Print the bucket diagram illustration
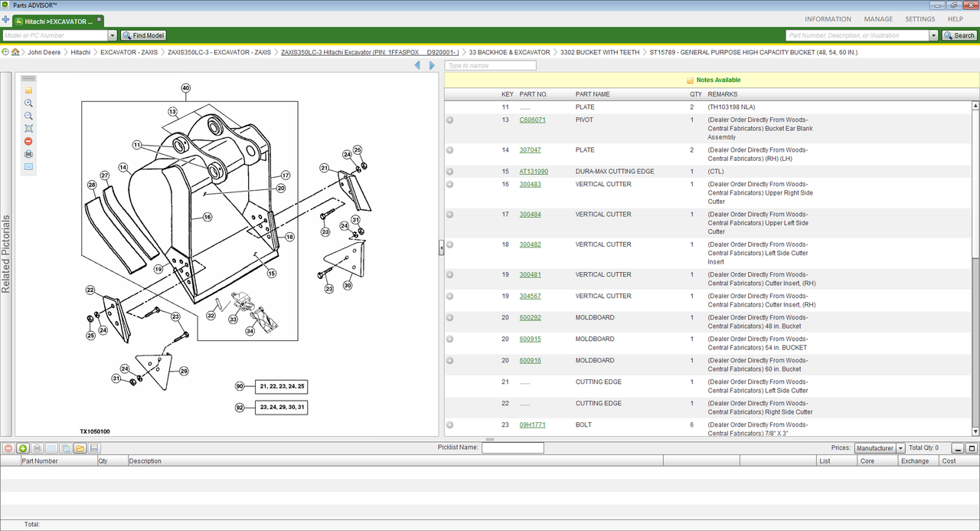 [x=28, y=154]
